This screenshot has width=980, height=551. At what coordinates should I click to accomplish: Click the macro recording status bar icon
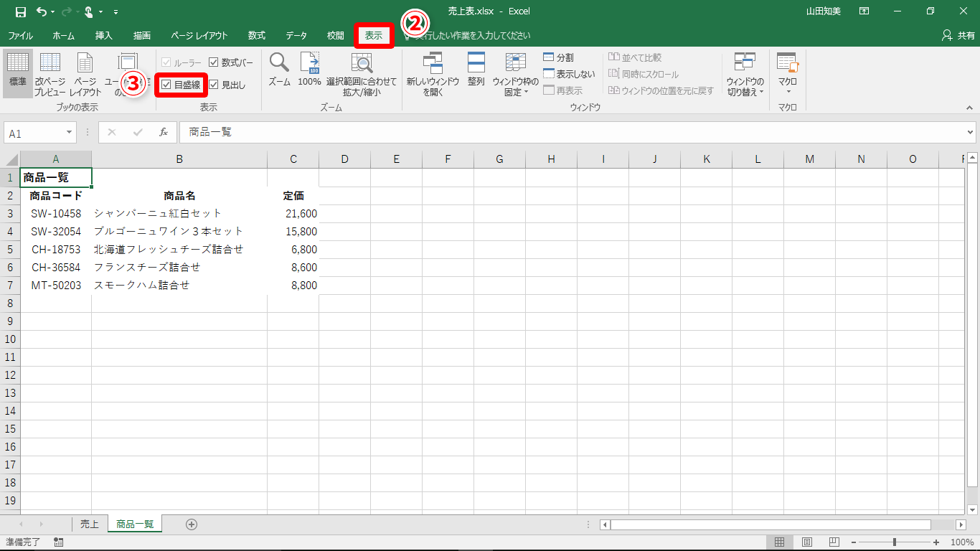[58, 542]
